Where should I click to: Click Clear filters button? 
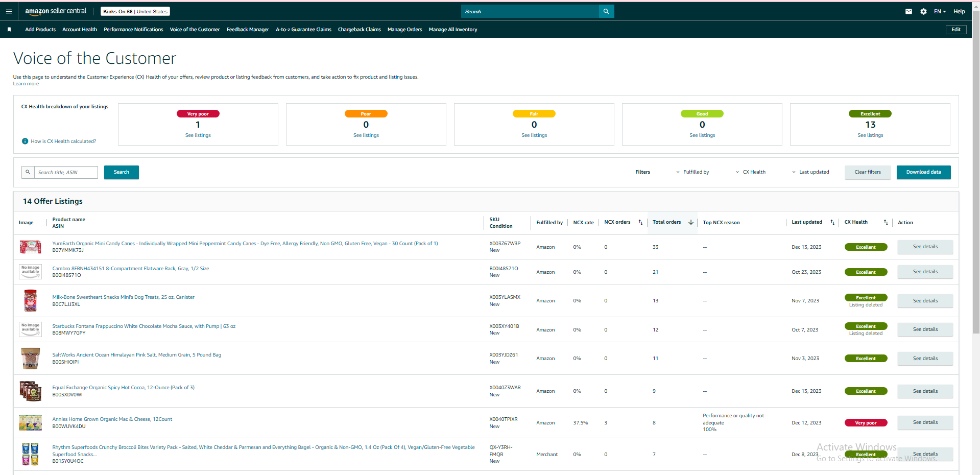coord(868,172)
